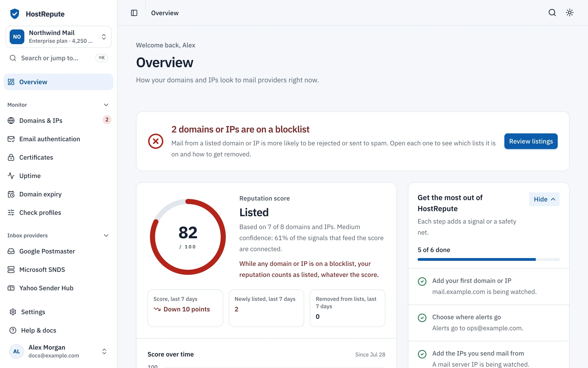This screenshot has height=368, width=588.
Task: Click Choose where alerts go step
Action: (488, 323)
